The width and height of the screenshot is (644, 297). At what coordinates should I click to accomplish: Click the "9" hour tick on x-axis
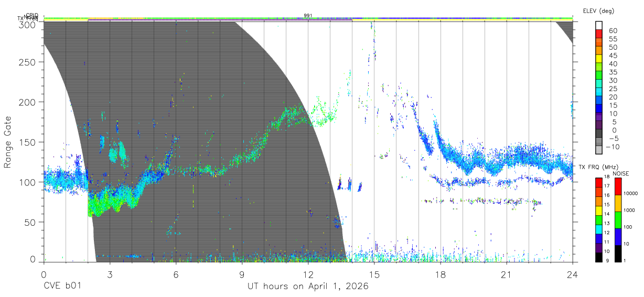click(242, 274)
